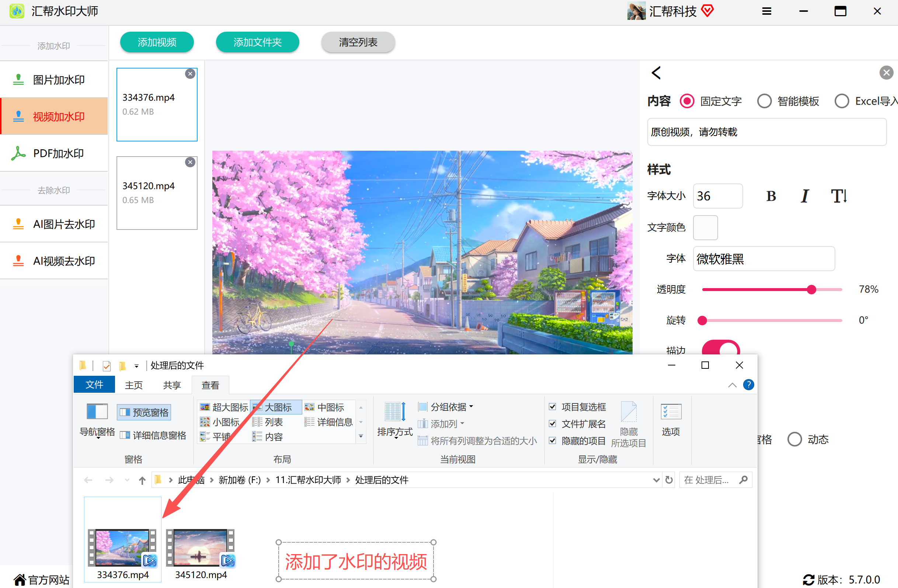Image resolution: width=898 pixels, height=588 pixels.
Task: Toggle 隐藏的项目 checkbox
Action: pos(552,441)
